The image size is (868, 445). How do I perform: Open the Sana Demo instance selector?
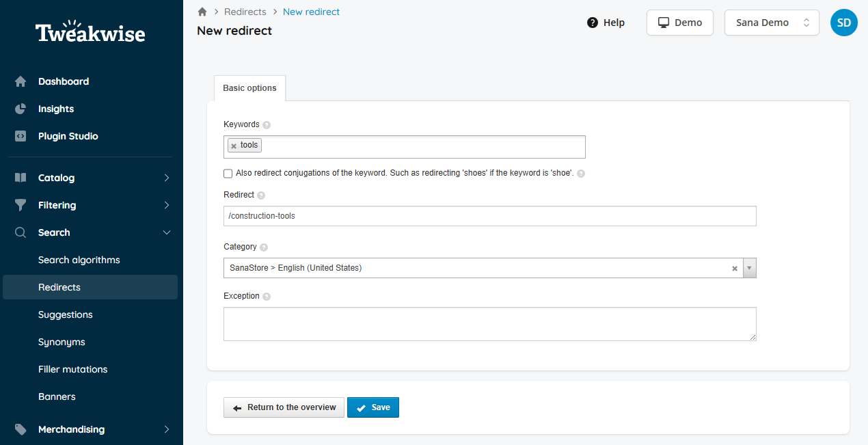point(772,23)
